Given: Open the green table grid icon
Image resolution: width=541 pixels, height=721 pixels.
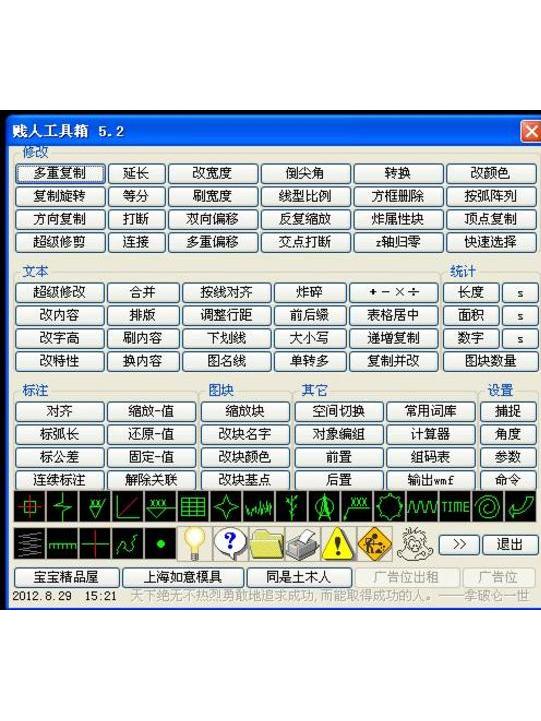Looking at the screenshot, I should (x=193, y=506).
